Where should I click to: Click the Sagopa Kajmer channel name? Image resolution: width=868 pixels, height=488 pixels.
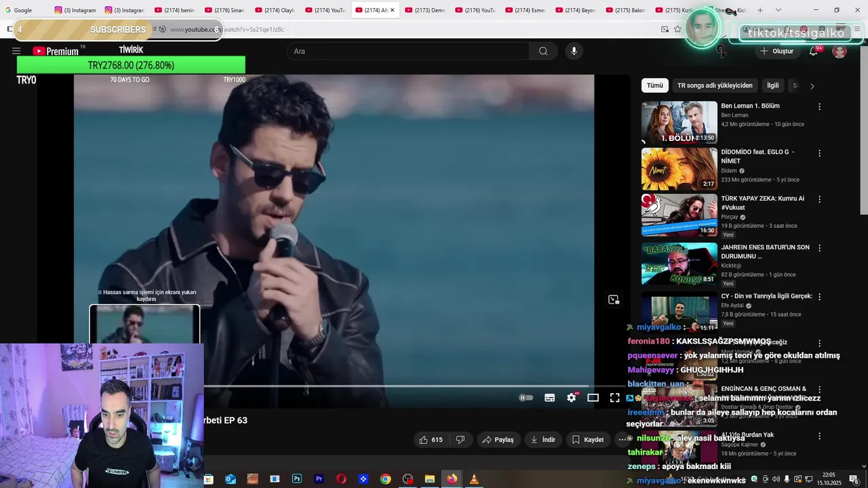coord(739,444)
